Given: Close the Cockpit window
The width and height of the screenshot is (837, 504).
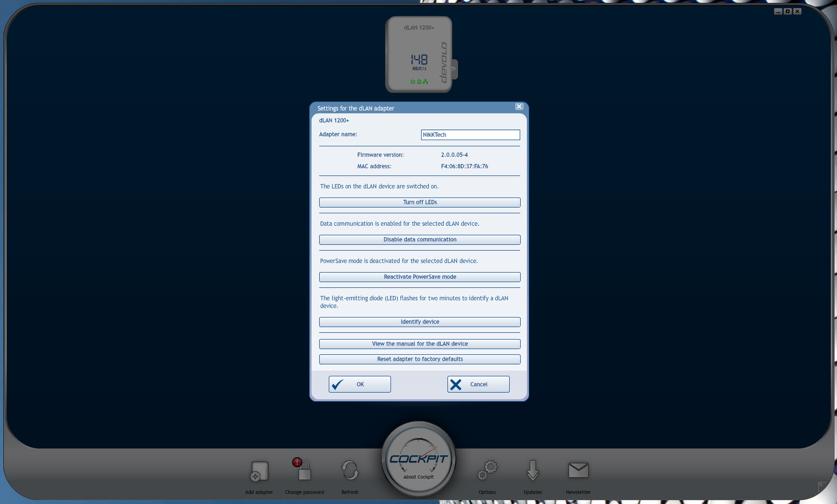Looking at the screenshot, I should click(x=797, y=11).
